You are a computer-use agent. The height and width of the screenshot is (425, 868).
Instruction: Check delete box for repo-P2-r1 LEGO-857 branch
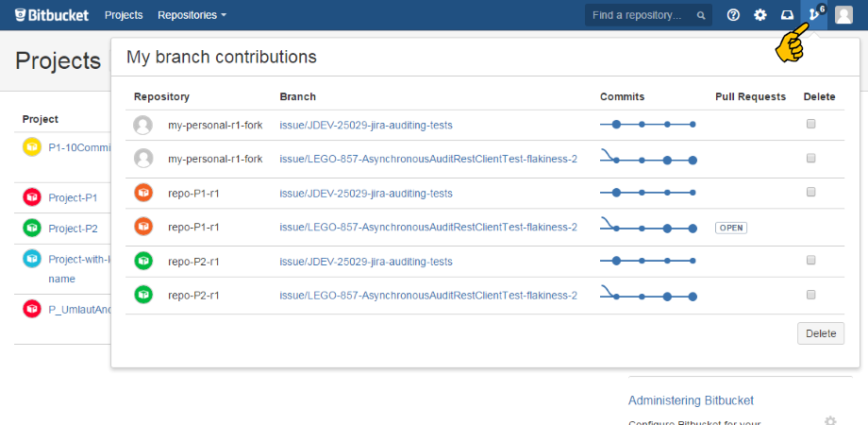pos(811,295)
